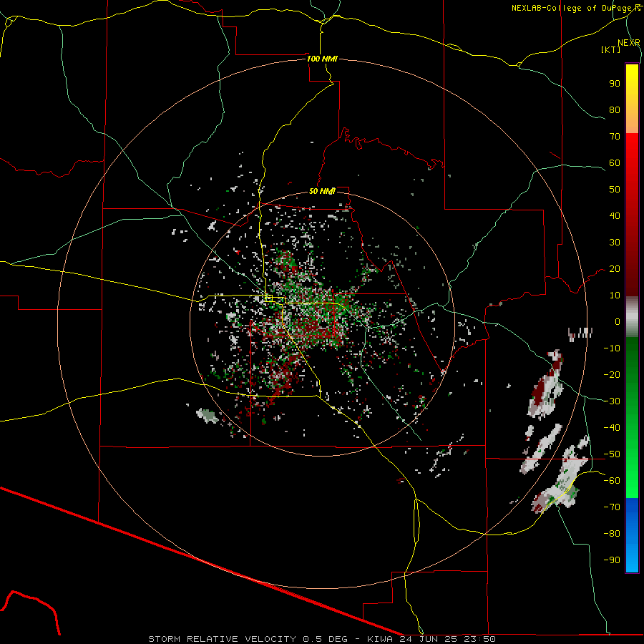
Task: Click the 10 value on the velocity scale
Action: pos(615,296)
